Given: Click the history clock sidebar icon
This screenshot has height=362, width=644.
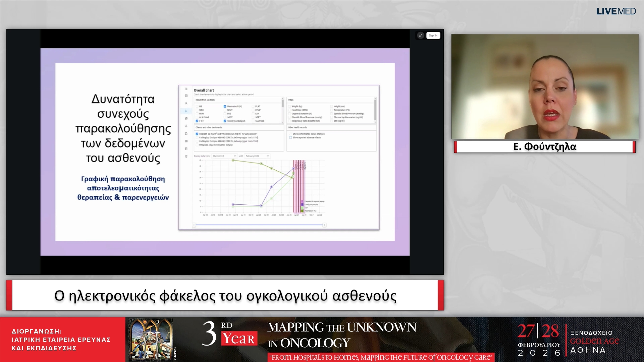Looking at the screenshot, I should (186, 157).
